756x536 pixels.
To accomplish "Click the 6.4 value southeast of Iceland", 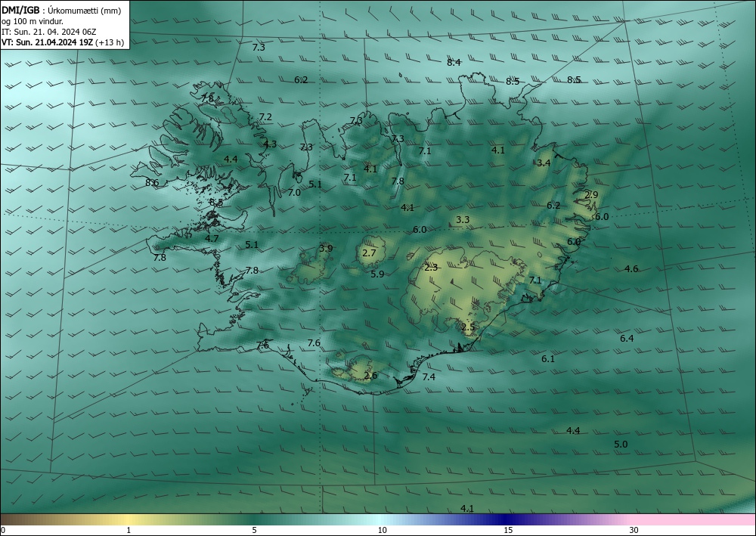I will [x=627, y=339].
